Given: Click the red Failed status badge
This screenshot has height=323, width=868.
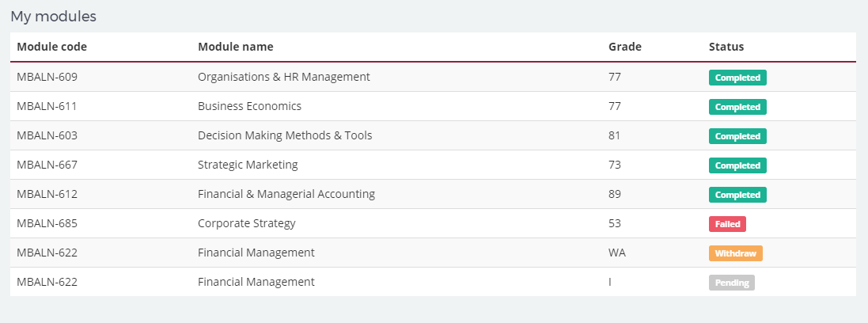Looking at the screenshot, I should pos(727,224).
